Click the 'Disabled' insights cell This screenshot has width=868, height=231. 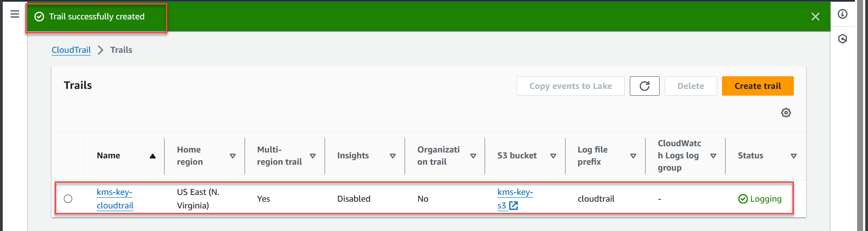pos(354,199)
